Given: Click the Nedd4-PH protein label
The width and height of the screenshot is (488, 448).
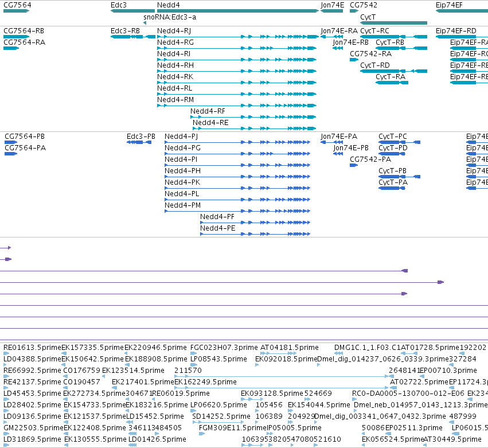Looking at the screenshot, I should [x=183, y=171].
